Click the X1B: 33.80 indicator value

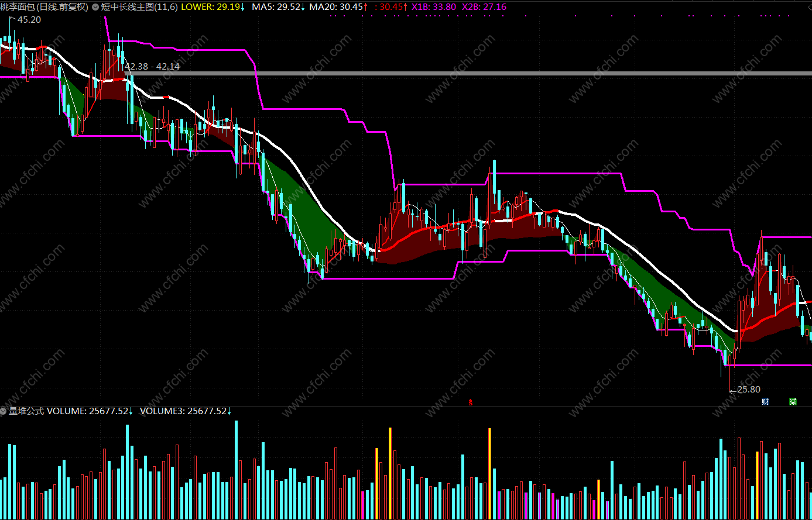[434, 7]
